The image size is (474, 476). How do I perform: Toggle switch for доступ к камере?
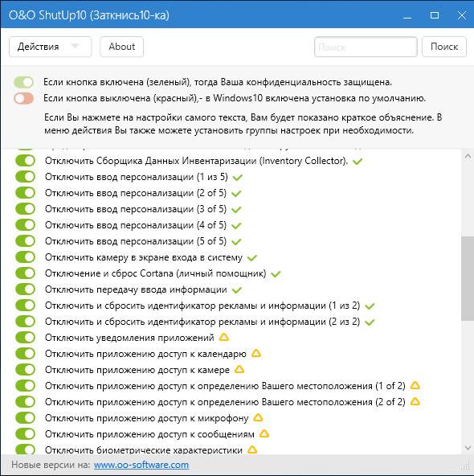click(x=25, y=370)
